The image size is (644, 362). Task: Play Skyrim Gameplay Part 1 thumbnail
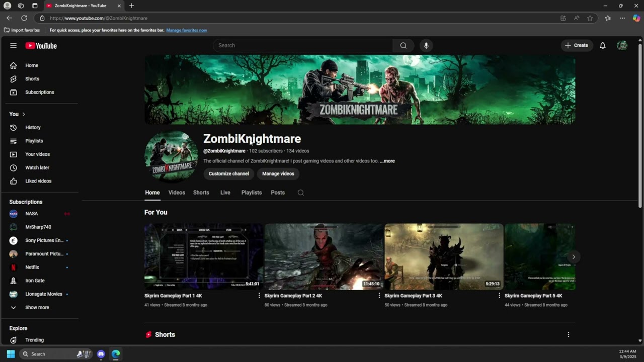pos(203,257)
